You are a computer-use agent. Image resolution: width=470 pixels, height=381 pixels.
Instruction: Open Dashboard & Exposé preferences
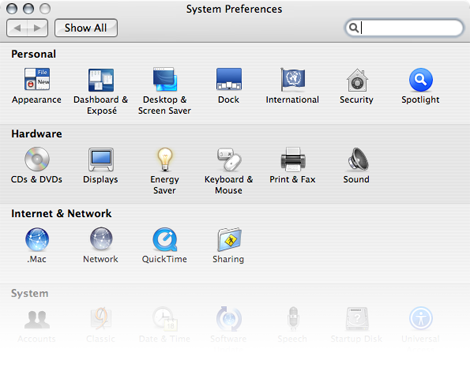101,80
